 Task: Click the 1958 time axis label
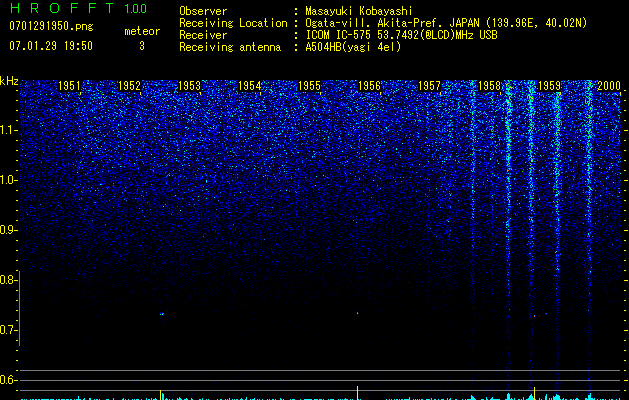489,86
